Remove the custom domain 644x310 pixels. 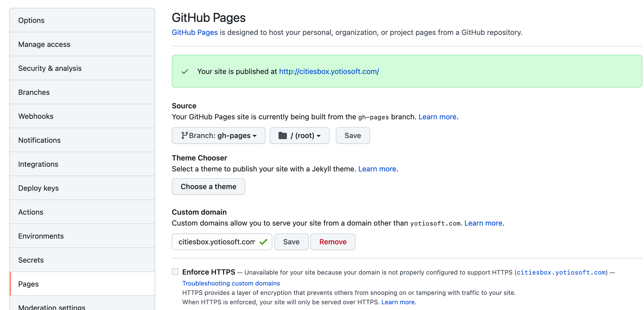333,242
